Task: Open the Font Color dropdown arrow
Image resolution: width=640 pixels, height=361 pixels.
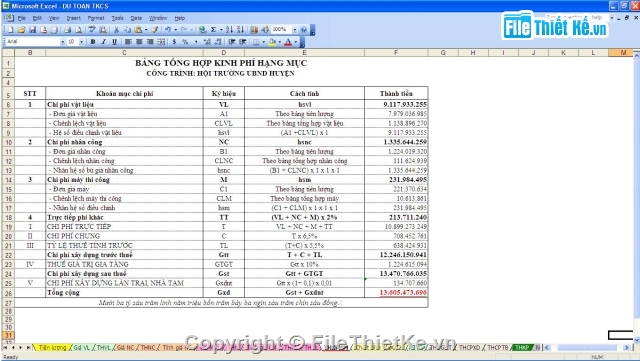Action: tap(296, 42)
